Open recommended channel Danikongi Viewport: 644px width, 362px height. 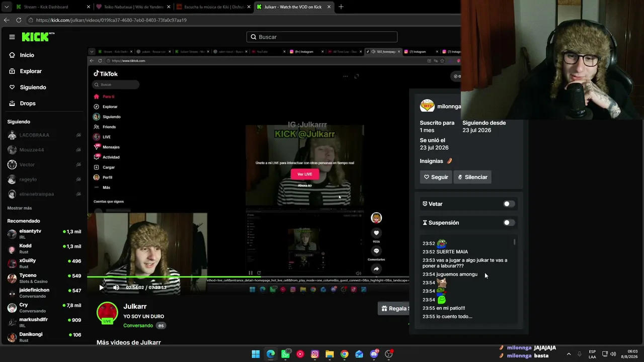pos(44,337)
